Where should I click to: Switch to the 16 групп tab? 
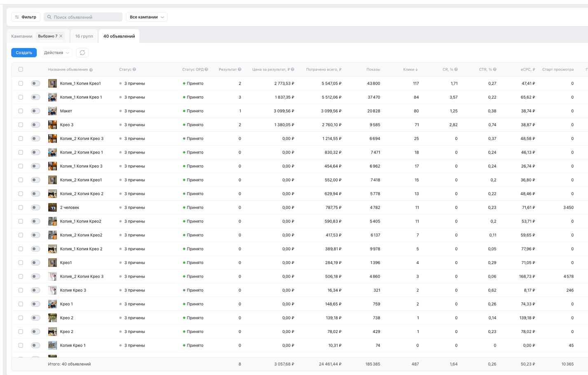point(84,36)
